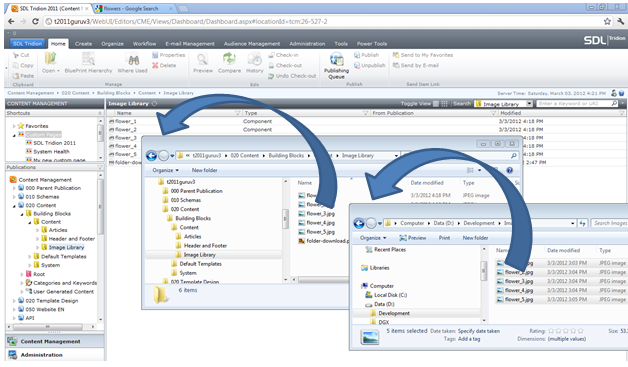Image resolution: width=628 pixels, height=367 pixels.
Task: Click the red Delete icon
Action: [155, 65]
